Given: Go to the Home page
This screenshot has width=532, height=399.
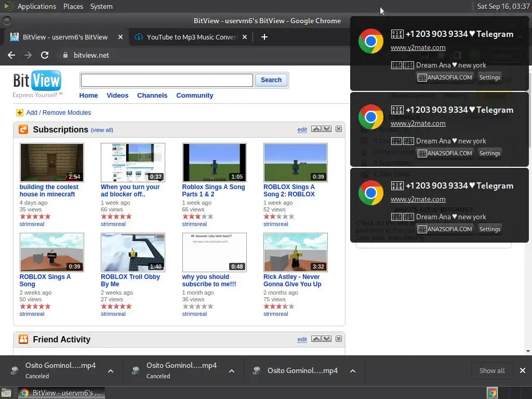Looking at the screenshot, I should pyautogui.click(x=88, y=96).
